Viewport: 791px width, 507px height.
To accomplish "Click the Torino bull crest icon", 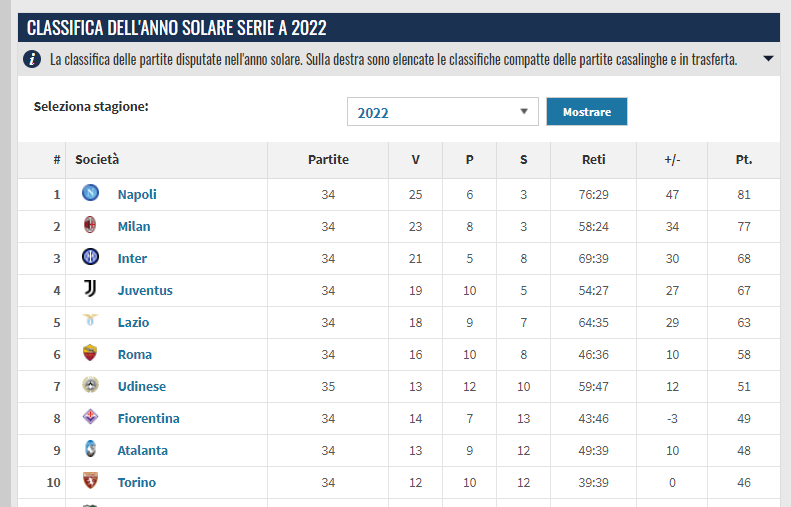I will coord(90,481).
